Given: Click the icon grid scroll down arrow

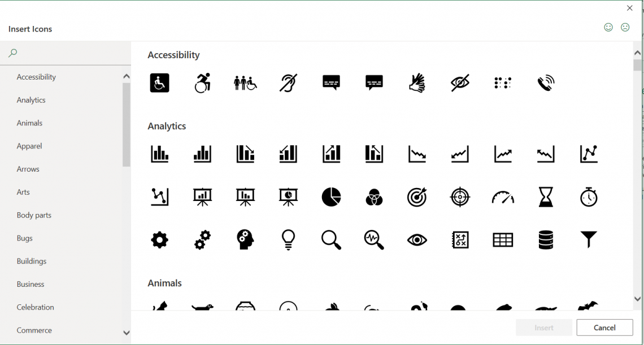Looking at the screenshot, I should [x=637, y=299].
